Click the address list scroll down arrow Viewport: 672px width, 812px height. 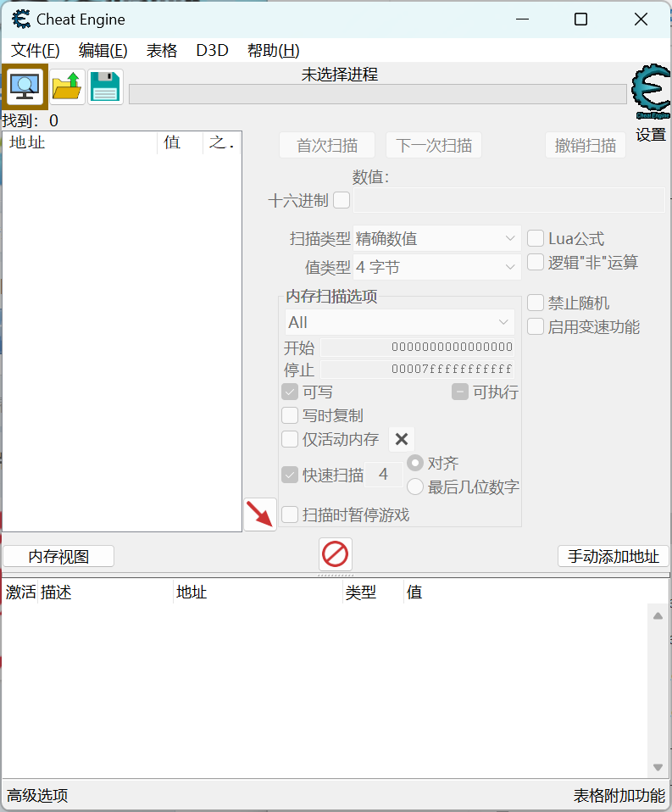(x=658, y=767)
